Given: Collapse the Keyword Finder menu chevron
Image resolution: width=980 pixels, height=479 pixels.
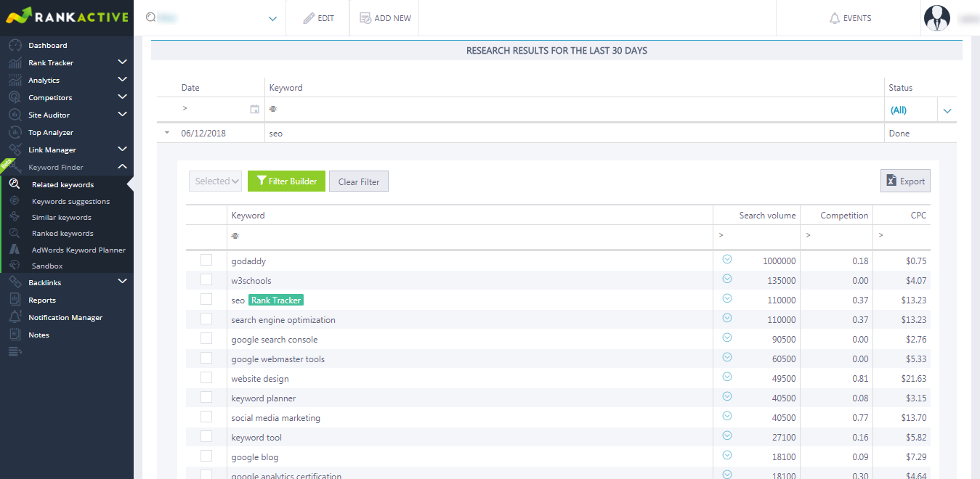Looking at the screenshot, I should click(x=122, y=167).
